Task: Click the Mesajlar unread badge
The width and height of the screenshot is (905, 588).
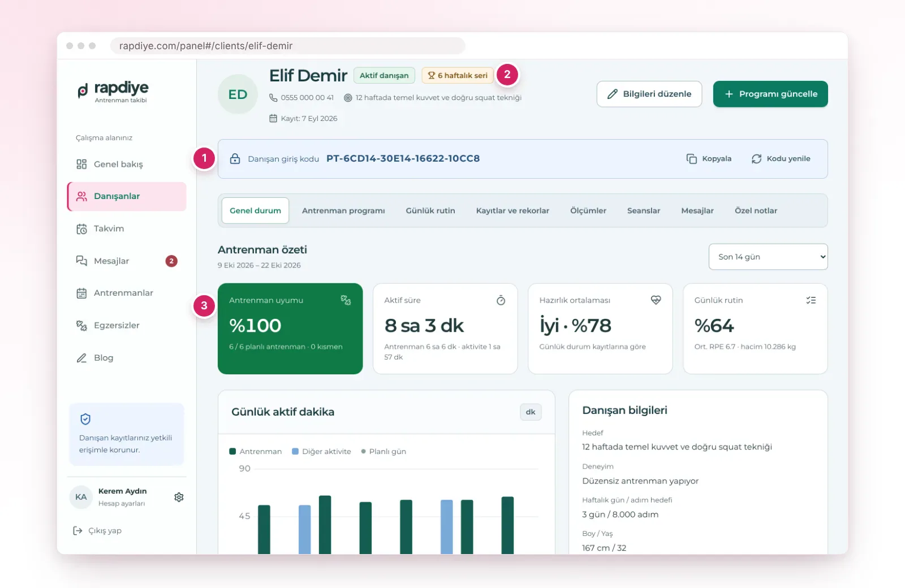Action: (x=171, y=261)
